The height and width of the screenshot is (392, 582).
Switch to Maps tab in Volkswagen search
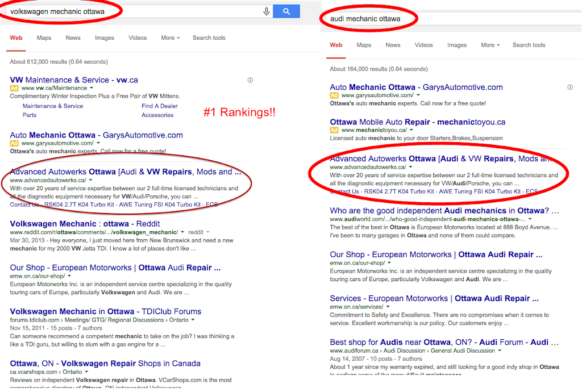click(x=44, y=38)
